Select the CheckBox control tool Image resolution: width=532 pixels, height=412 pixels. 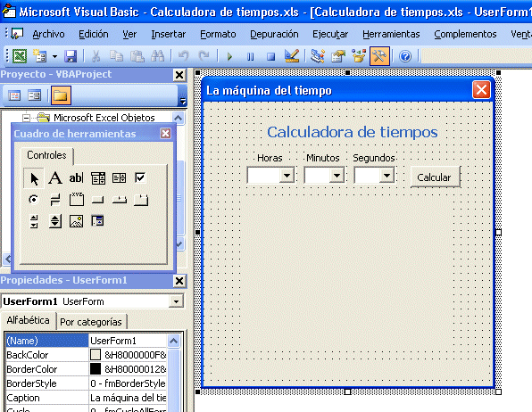click(x=140, y=177)
